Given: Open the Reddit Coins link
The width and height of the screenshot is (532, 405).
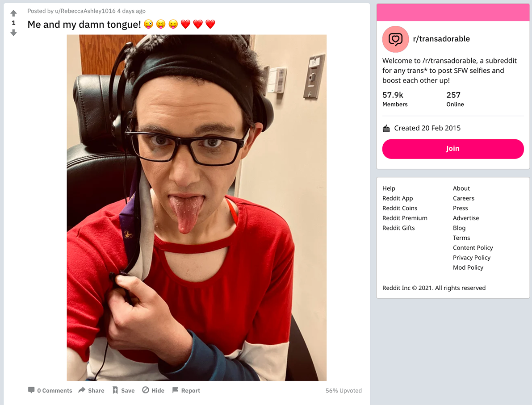Looking at the screenshot, I should [x=400, y=208].
